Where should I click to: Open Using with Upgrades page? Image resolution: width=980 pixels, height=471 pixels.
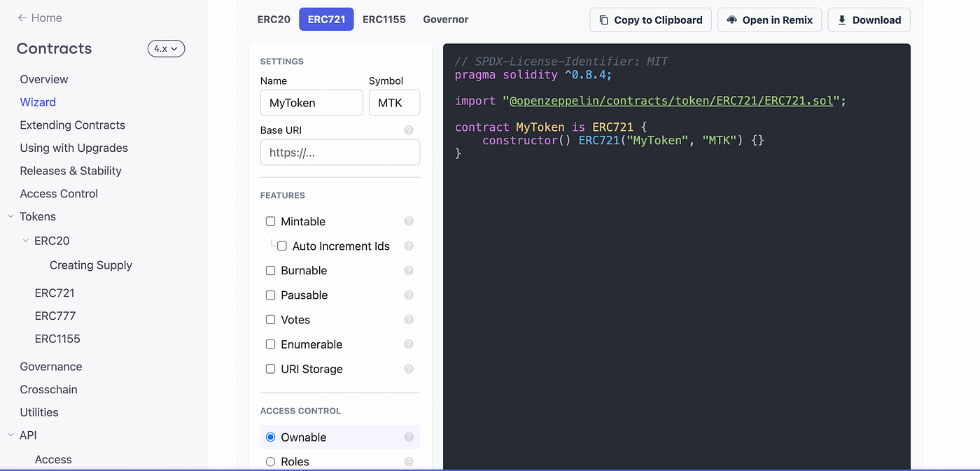pos(74,148)
